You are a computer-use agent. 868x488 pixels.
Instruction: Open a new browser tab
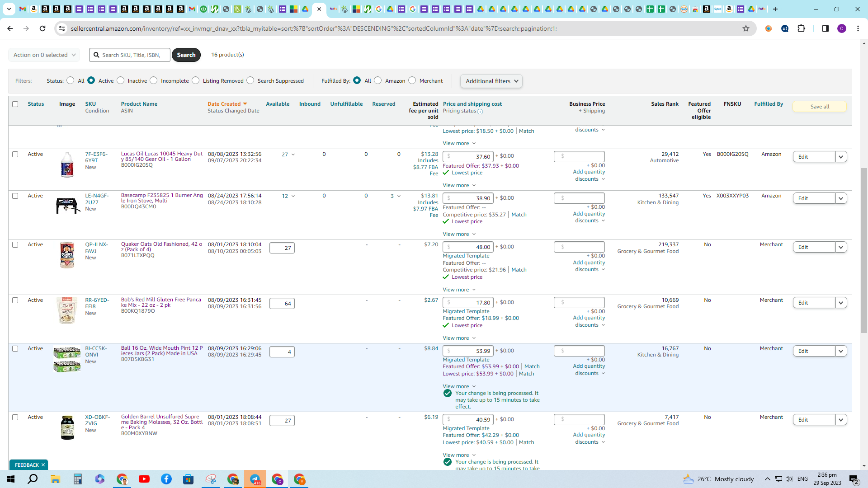coord(775,9)
